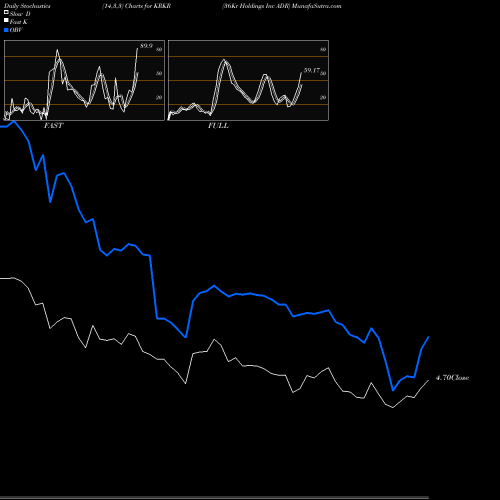
Task: Click the 59.17 value in FULL chart
Action: [312, 70]
